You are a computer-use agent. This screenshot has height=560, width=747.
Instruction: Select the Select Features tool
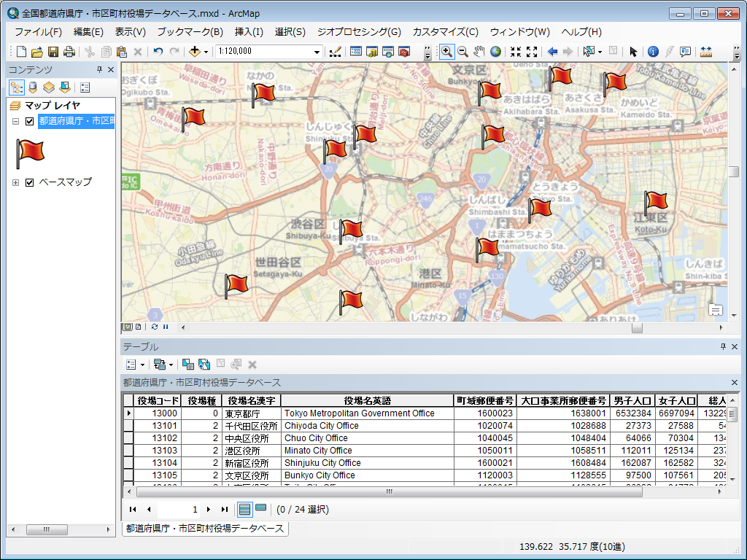(589, 52)
